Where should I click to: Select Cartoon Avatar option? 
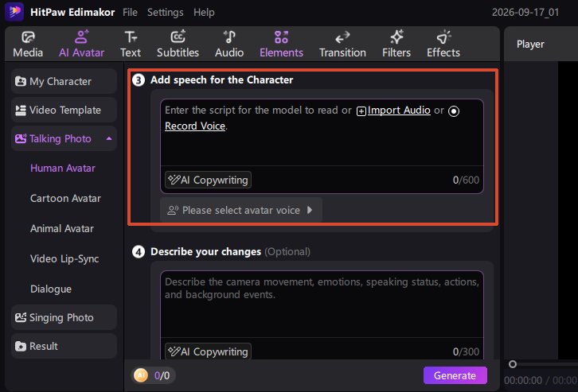[x=65, y=199]
